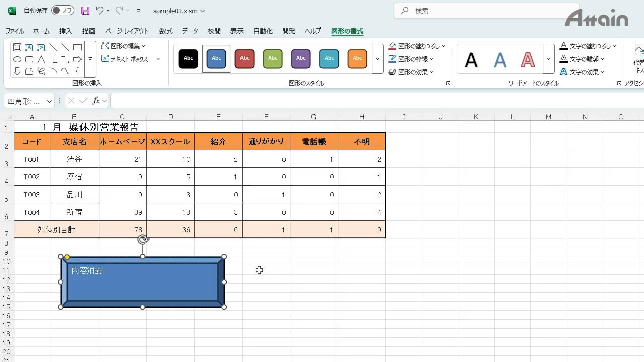This screenshot has width=644, height=362.
Task: Select the oval shape in the shapes gallery
Action: pos(17,59)
